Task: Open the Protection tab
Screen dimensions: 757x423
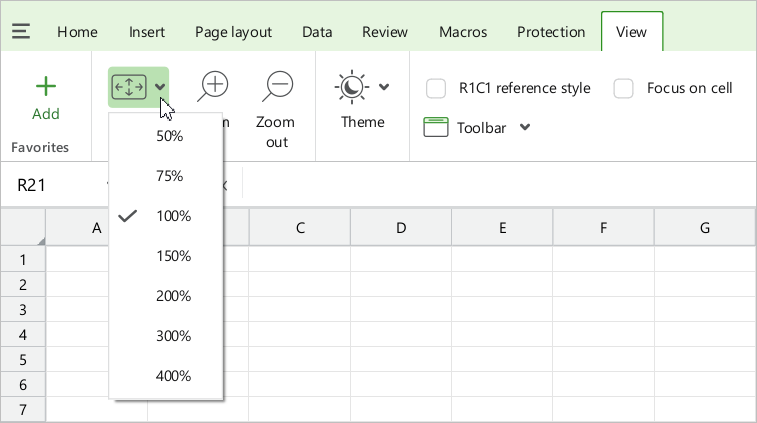Action: click(x=551, y=32)
